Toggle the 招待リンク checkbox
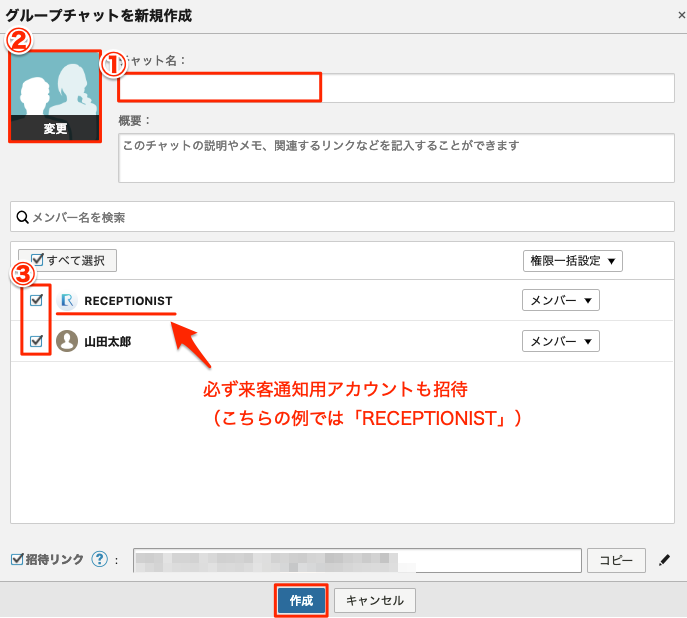687x618 pixels. point(16,559)
